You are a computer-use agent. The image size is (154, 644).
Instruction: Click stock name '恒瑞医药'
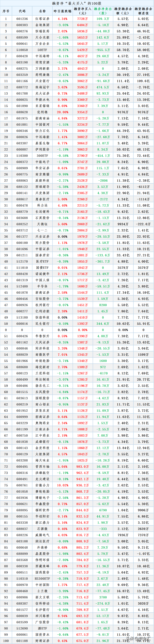click(42, 31)
